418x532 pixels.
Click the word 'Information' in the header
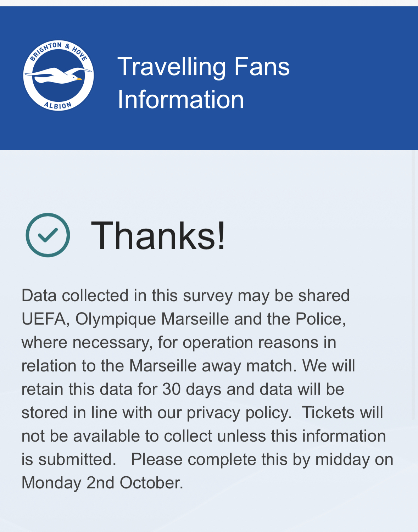[181, 99]
